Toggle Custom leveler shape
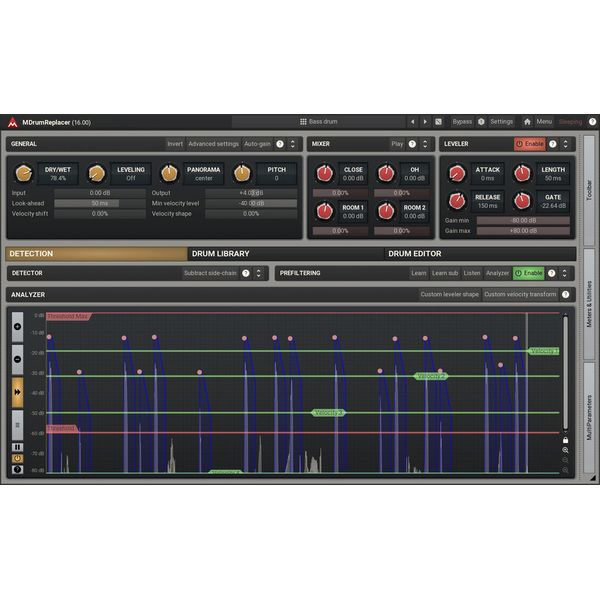The height and width of the screenshot is (600, 600). tap(450, 294)
